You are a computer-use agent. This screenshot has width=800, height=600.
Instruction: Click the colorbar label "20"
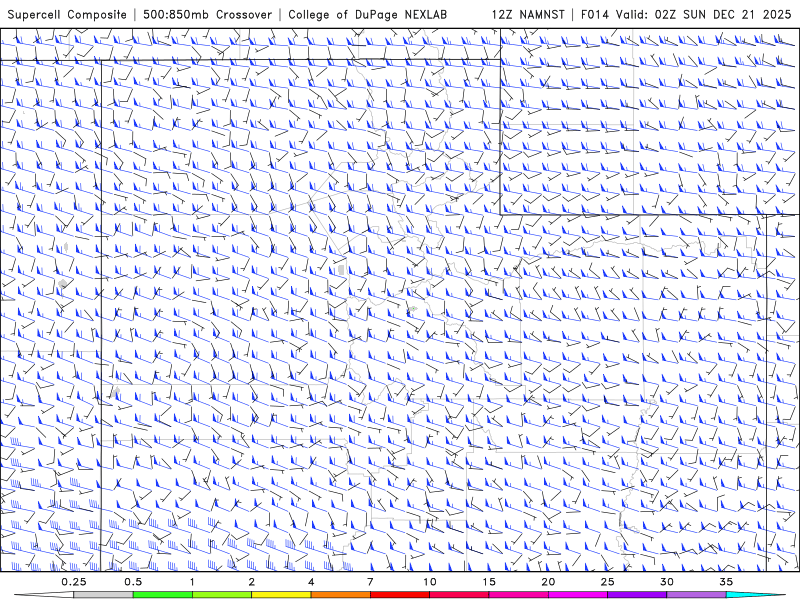point(548,582)
